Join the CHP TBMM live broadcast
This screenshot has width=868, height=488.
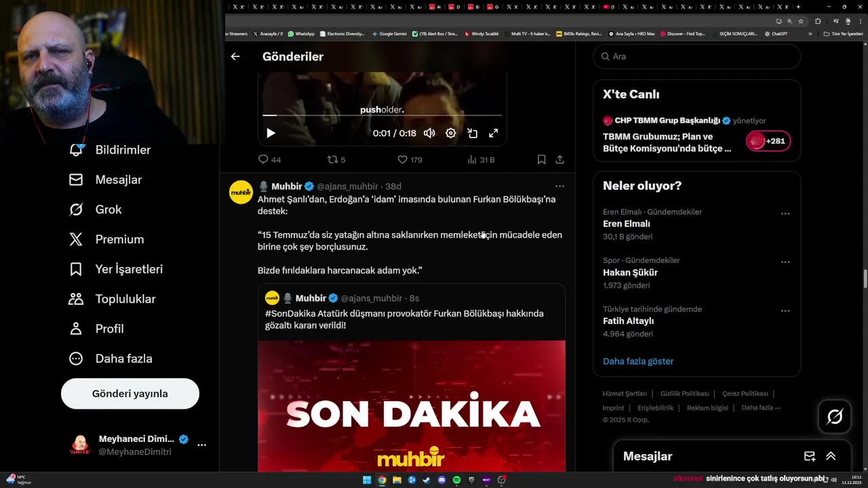click(667, 142)
